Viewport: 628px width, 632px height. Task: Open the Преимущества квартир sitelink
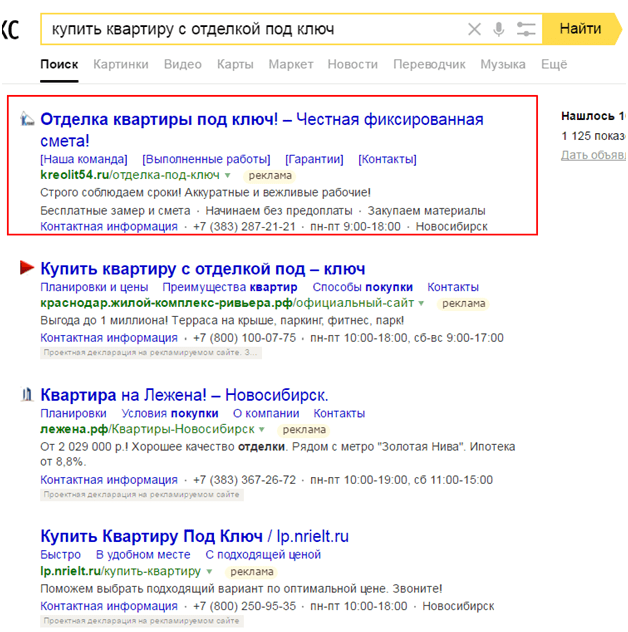pyautogui.click(x=230, y=287)
